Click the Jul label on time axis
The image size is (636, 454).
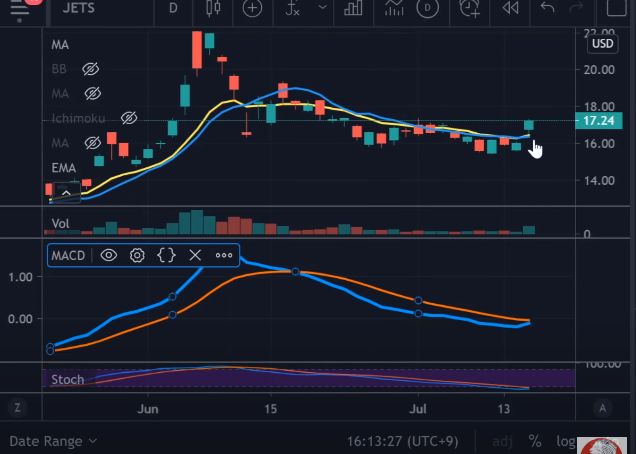coord(418,409)
